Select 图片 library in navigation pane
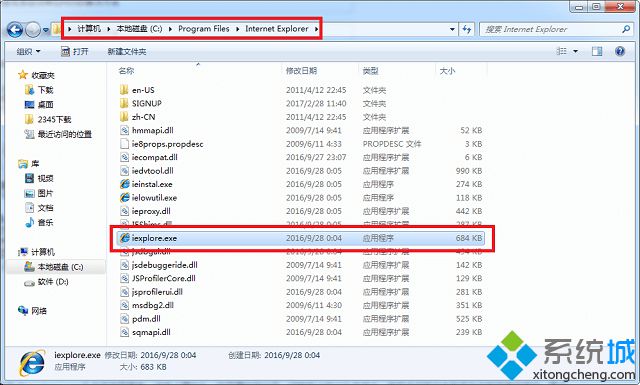 coord(39,193)
